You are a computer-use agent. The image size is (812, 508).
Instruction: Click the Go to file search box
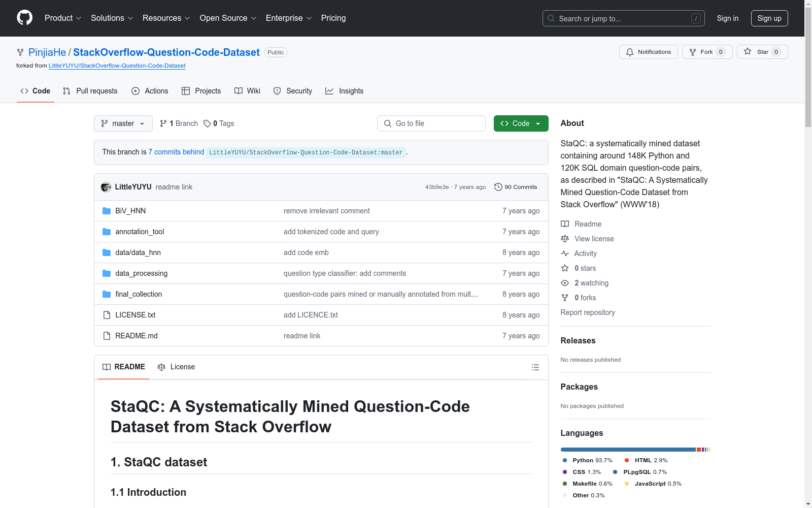coord(431,123)
